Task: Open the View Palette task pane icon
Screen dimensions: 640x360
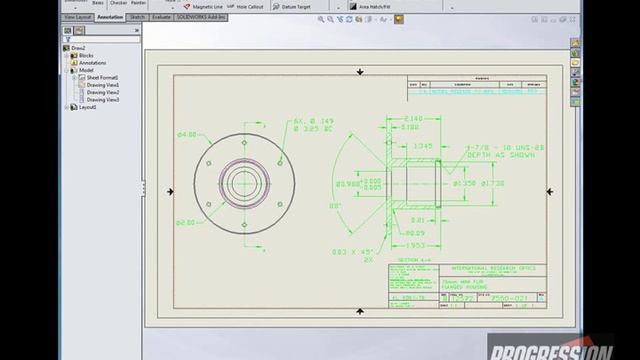Action: click(575, 73)
